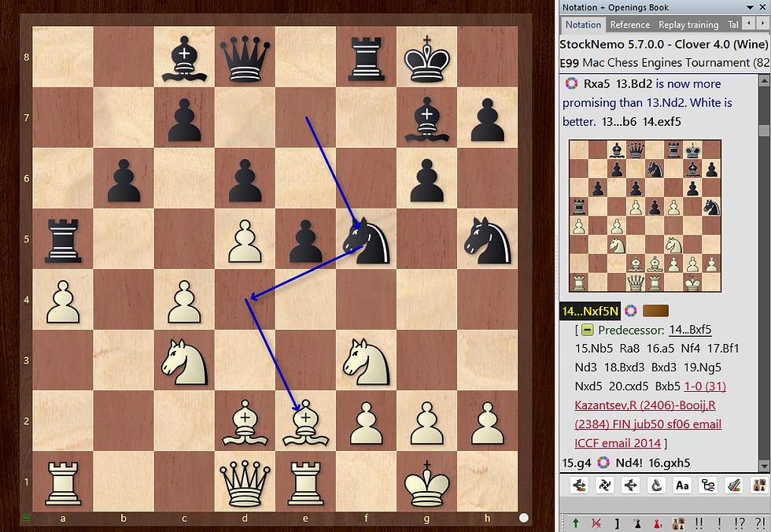The height and width of the screenshot is (532, 771).
Task: Click the pinwheel arrows toolbar icon
Action: point(605,486)
